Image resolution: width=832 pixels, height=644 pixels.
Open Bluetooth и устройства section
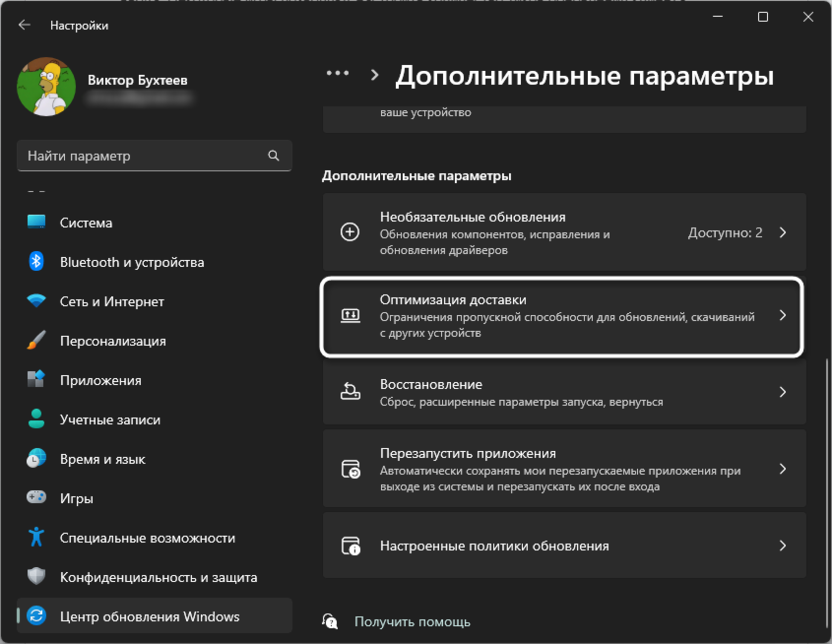pos(154,262)
